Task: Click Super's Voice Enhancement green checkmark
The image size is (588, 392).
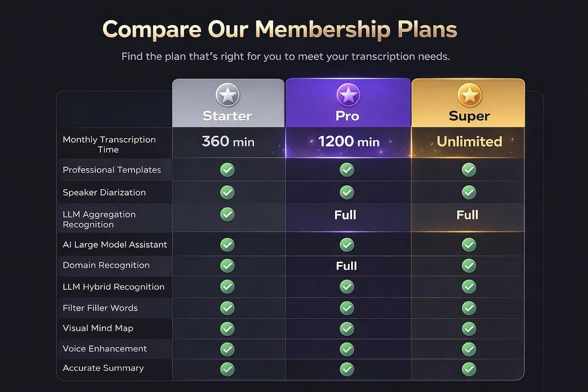Action: (469, 349)
